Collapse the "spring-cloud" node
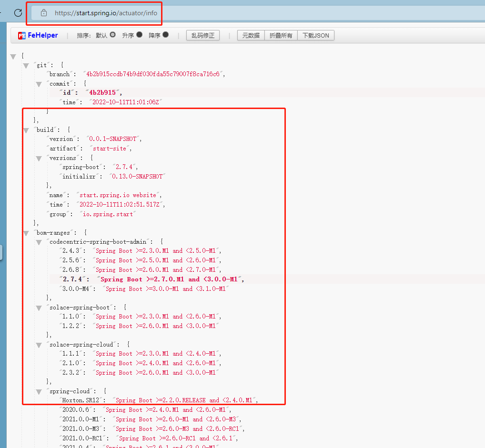 click(39, 392)
